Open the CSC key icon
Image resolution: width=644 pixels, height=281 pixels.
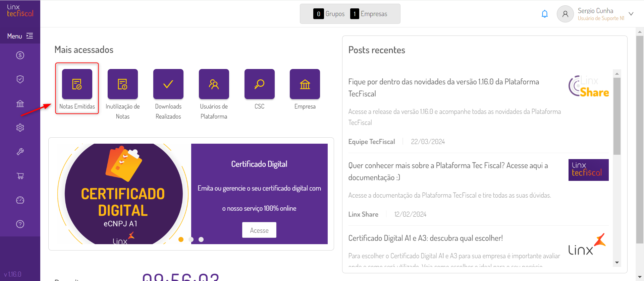click(260, 84)
